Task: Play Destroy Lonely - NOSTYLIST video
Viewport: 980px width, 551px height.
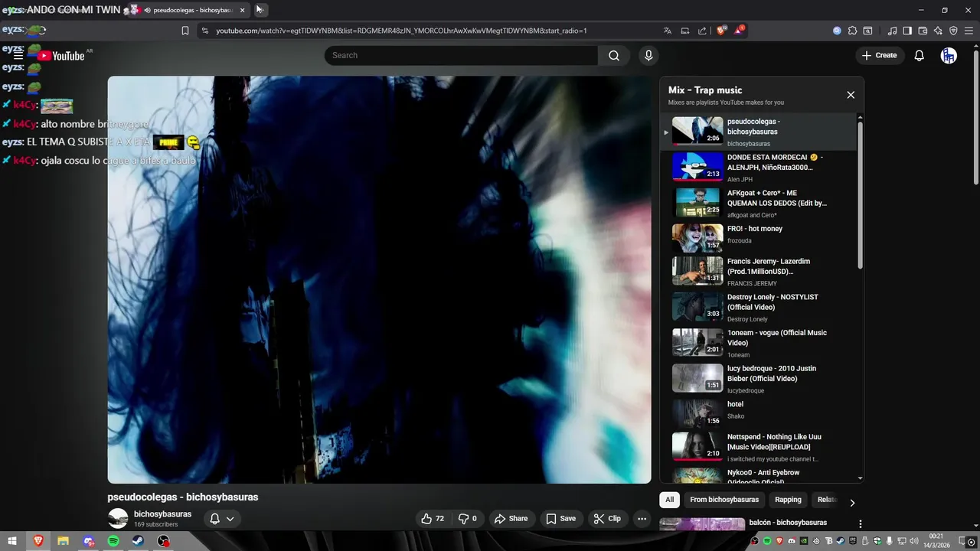Action: pyautogui.click(x=759, y=307)
